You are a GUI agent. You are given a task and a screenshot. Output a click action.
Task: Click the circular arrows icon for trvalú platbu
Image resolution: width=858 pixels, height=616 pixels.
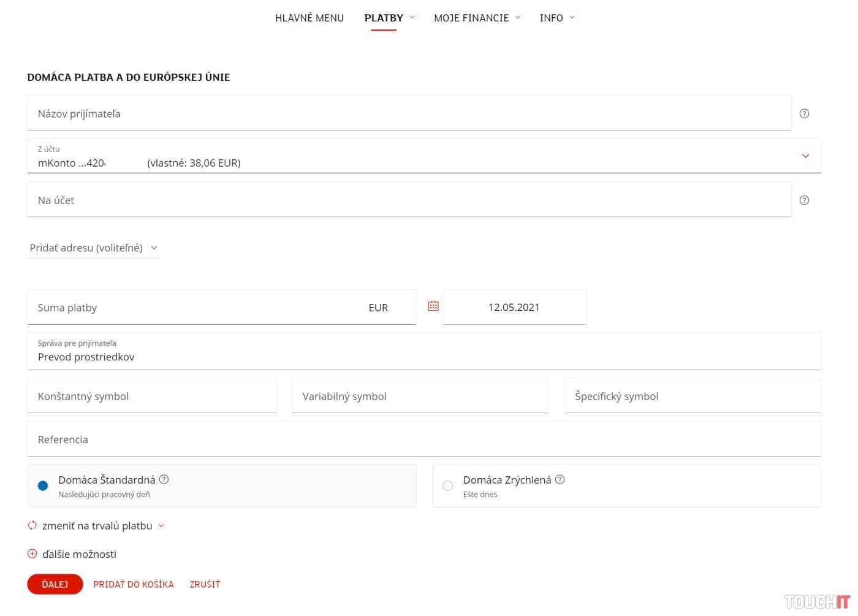pos(32,525)
